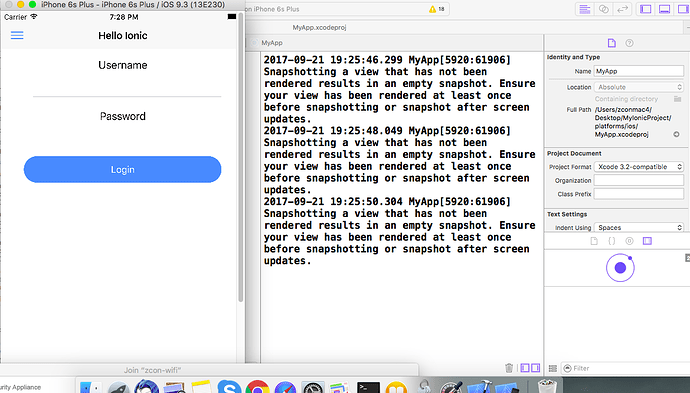Open Thunderbird from the Dock
Screen dimensions: 690x393
147,387
